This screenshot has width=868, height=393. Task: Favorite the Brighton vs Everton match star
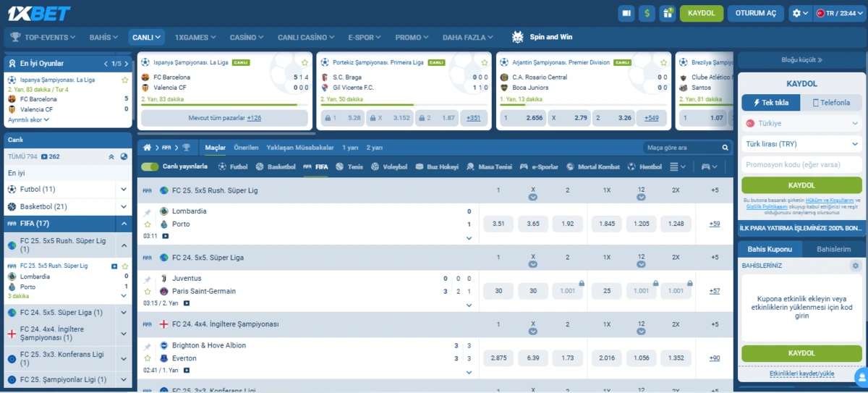[148, 358]
